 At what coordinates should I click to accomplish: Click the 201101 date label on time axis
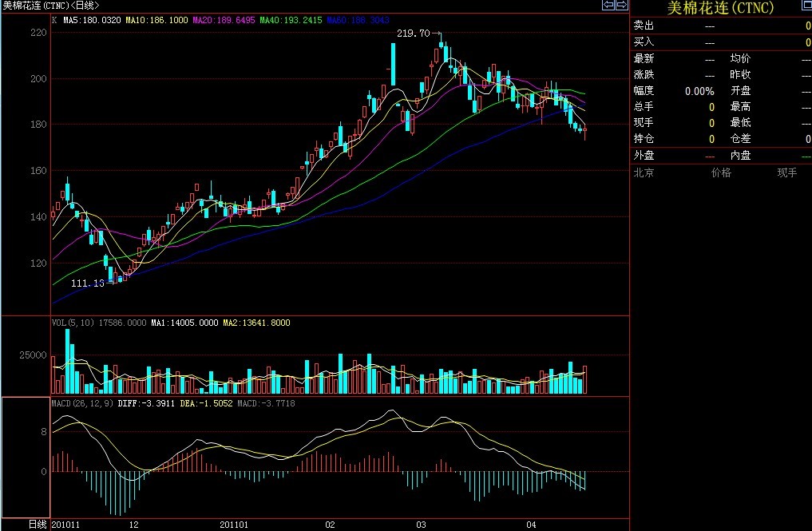[234, 525]
